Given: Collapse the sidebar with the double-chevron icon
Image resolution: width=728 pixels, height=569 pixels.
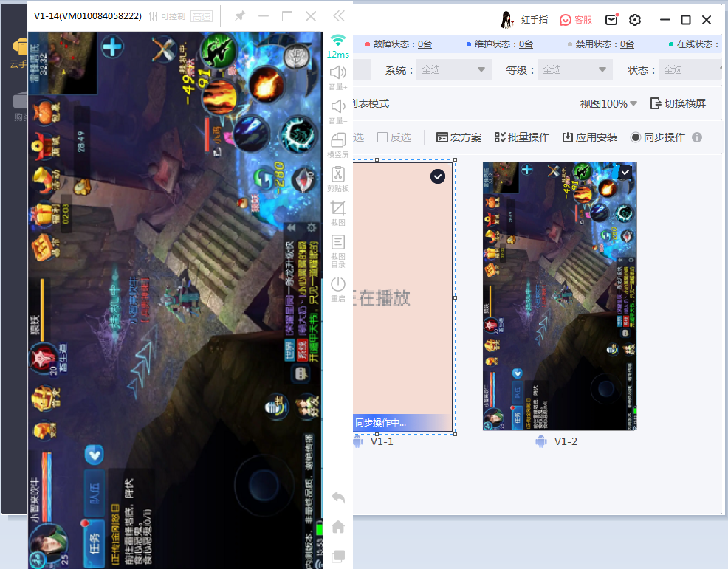Looking at the screenshot, I should click(x=338, y=16).
